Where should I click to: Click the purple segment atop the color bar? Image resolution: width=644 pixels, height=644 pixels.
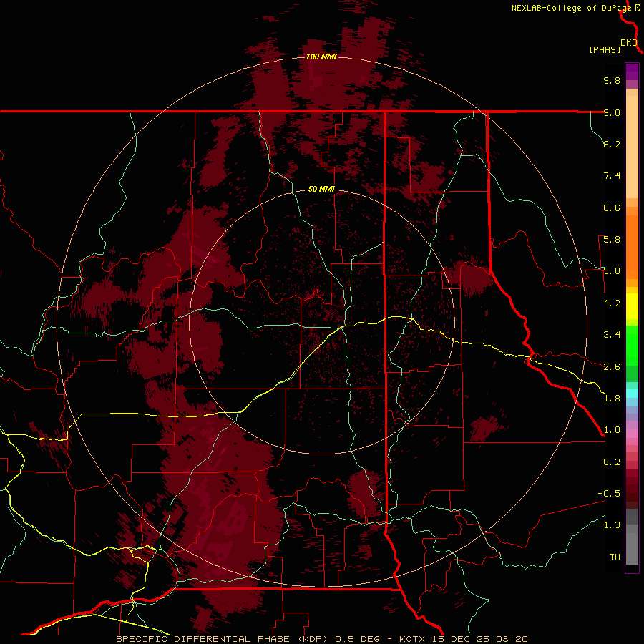(x=632, y=72)
